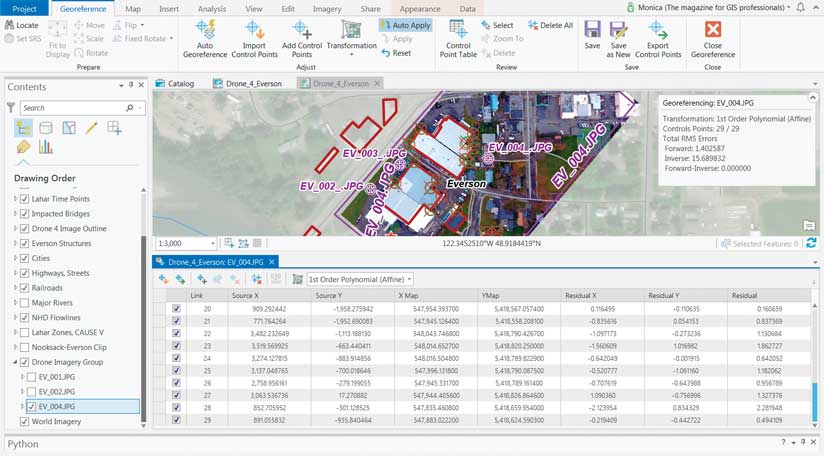Open Import Control Points

point(254,38)
